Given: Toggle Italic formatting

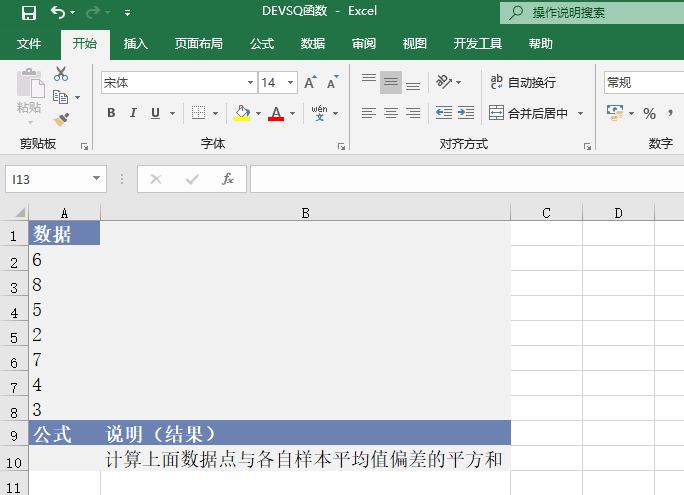Looking at the screenshot, I should point(134,113).
